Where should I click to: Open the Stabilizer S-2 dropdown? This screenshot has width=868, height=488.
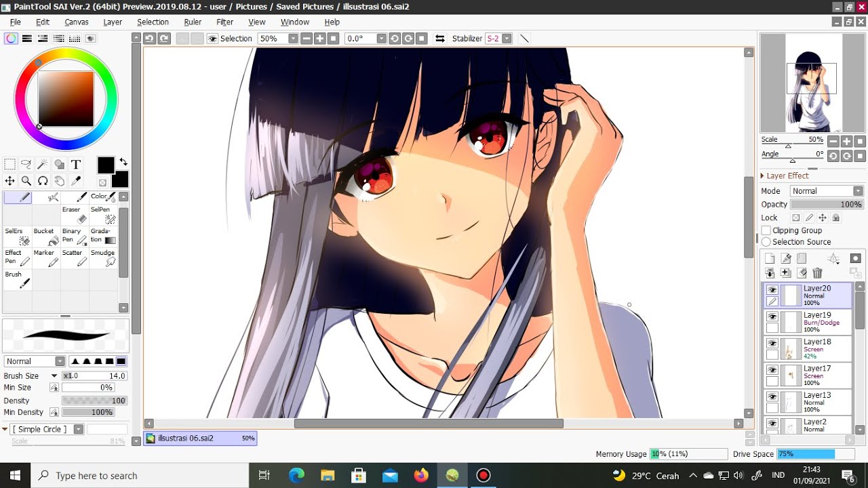(507, 39)
